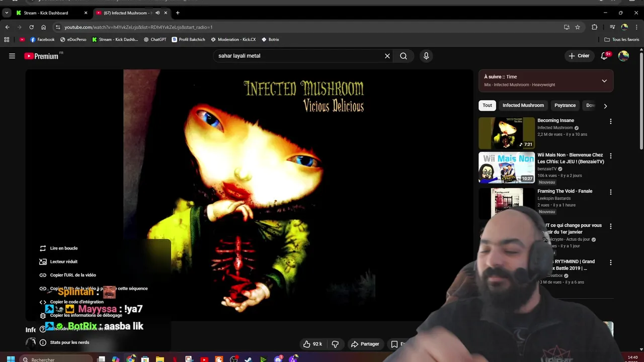Go back in browser history
Viewport: 644px width, 362px height.
tap(7, 27)
